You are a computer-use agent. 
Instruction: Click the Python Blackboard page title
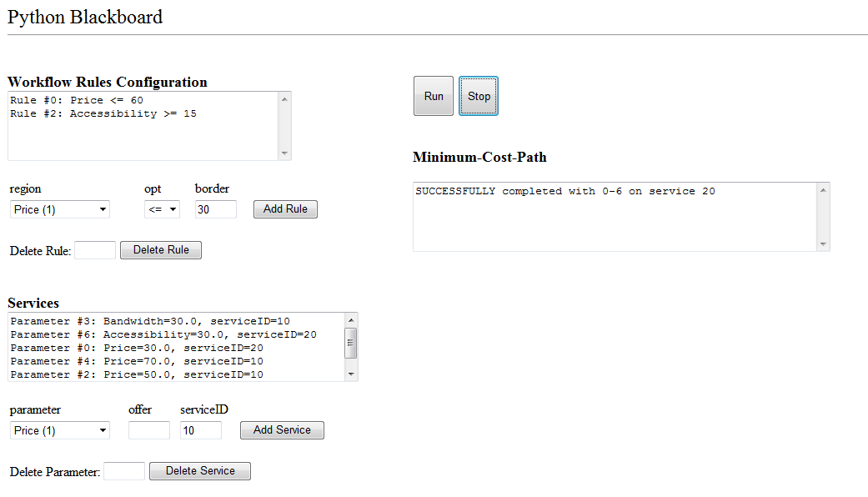pos(85,18)
